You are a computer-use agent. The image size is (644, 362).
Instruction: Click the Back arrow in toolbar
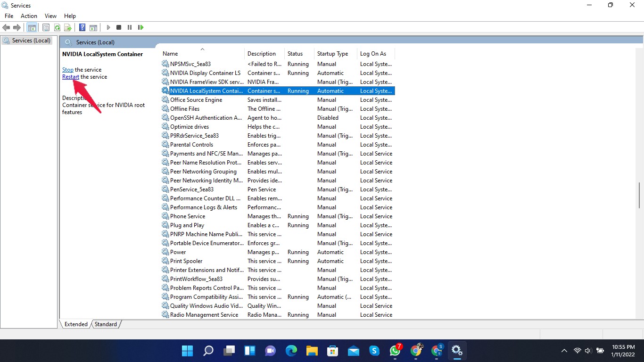[6, 28]
